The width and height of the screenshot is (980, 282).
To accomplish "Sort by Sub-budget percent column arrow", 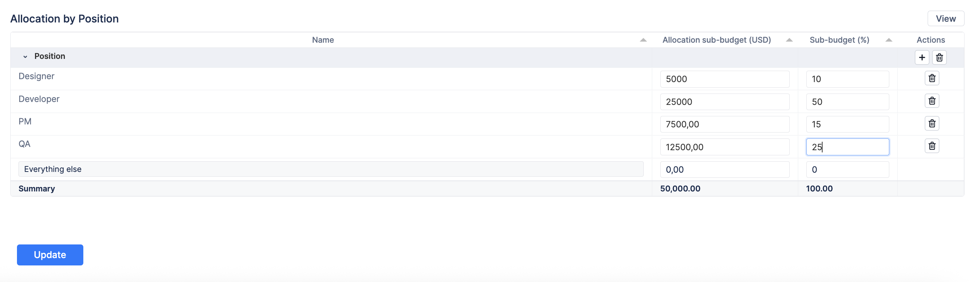I will pos(888,40).
